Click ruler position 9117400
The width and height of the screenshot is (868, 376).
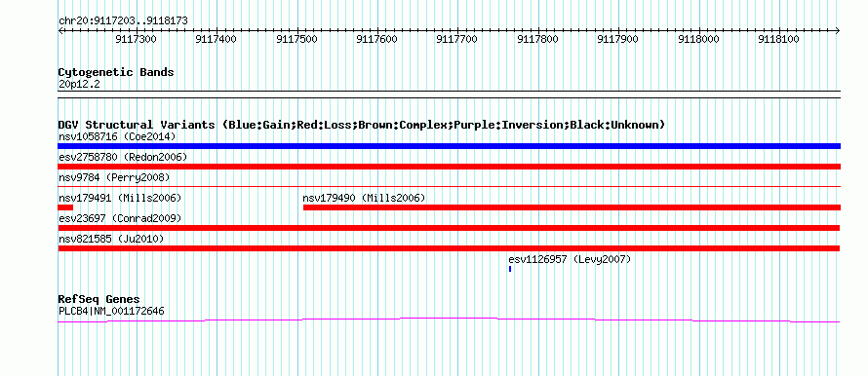tap(217, 39)
